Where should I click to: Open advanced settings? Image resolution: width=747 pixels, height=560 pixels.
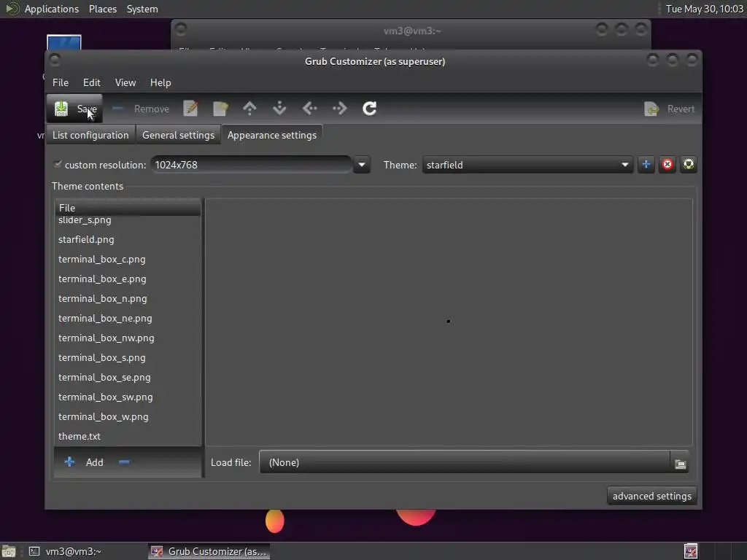(651, 496)
